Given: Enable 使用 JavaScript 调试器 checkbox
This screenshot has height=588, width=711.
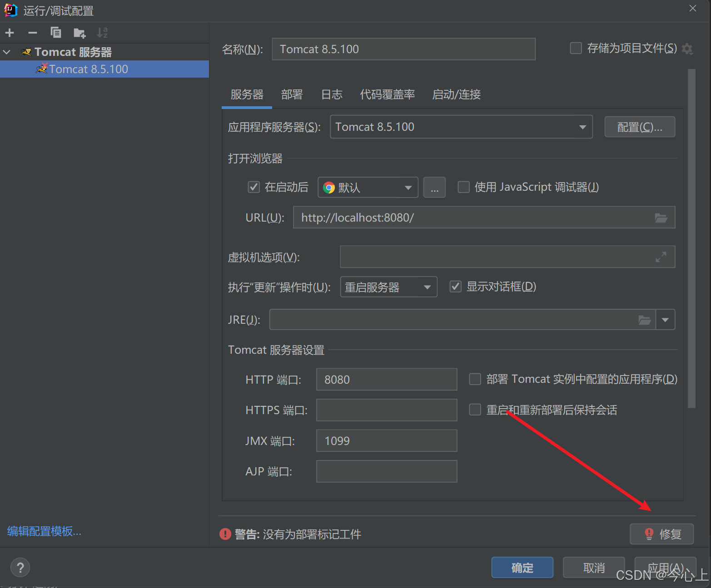Looking at the screenshot, I should (463, 187).
